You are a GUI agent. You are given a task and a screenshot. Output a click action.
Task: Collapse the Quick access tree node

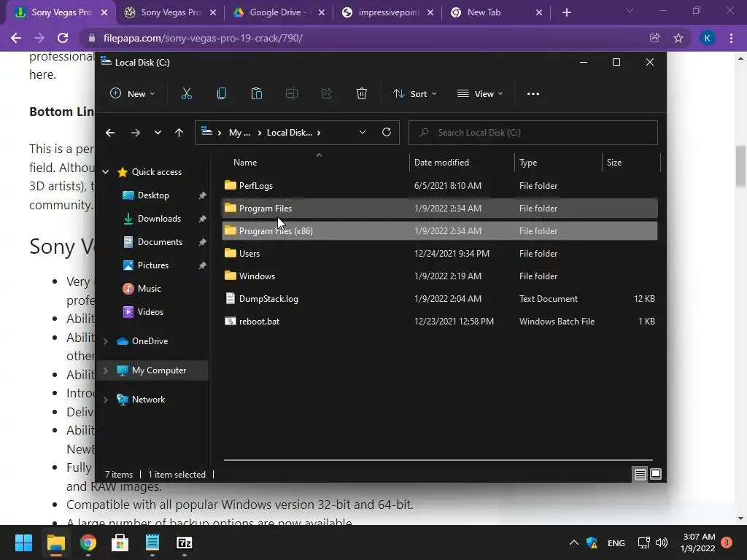pos(106,172)
